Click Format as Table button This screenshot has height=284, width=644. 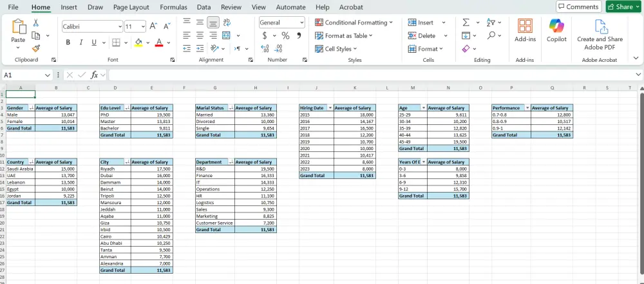click(x=343, y=36)
